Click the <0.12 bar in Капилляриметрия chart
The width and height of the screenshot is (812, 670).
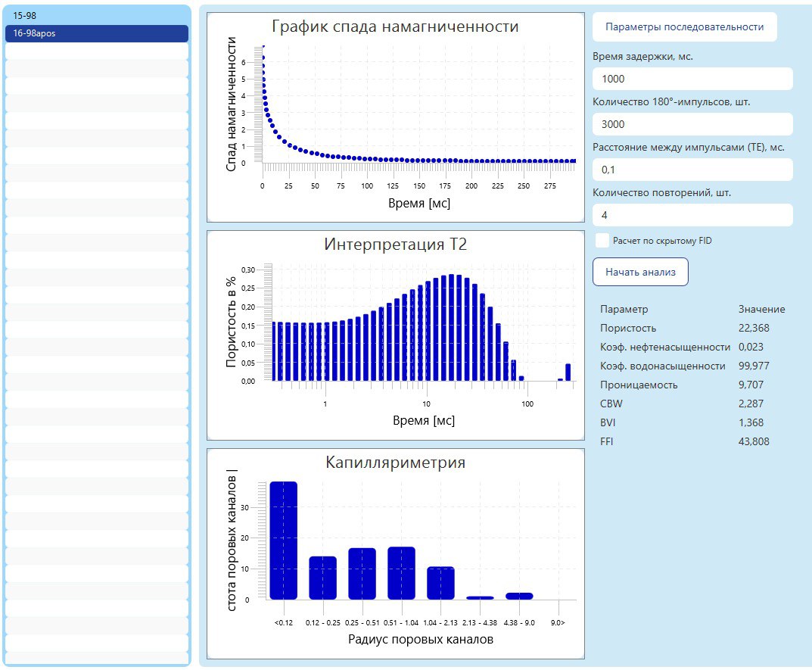point(283,541)
